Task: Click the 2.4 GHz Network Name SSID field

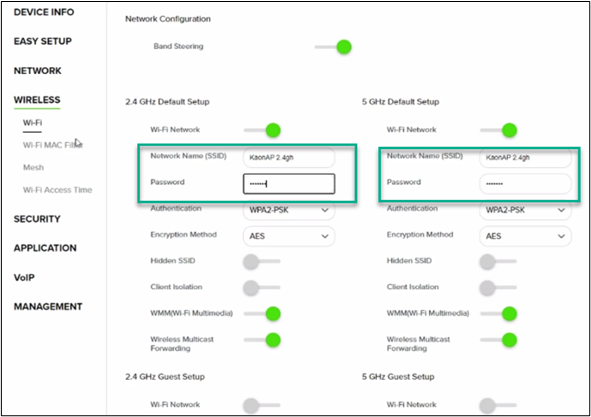Action: coord(289,158)
